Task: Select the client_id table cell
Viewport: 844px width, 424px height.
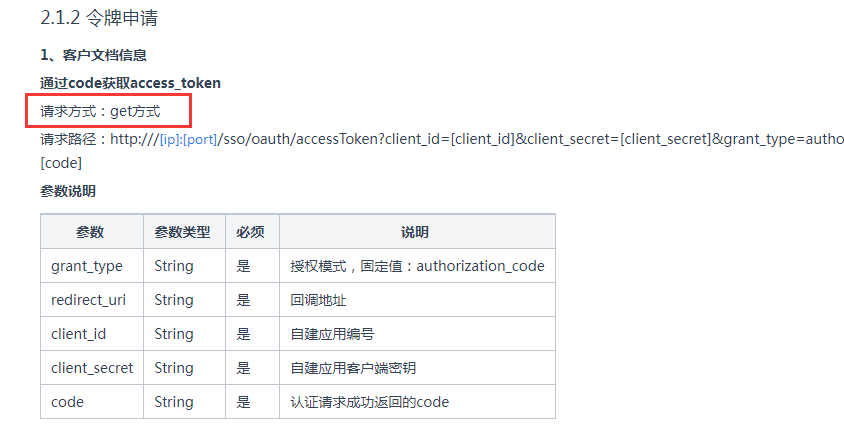Action: pyautogui.click(x=92, y=334)
